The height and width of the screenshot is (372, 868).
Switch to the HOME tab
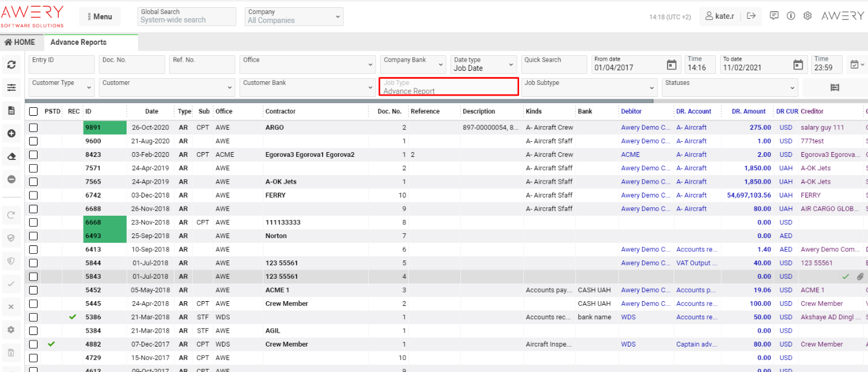tap(21, 42)
